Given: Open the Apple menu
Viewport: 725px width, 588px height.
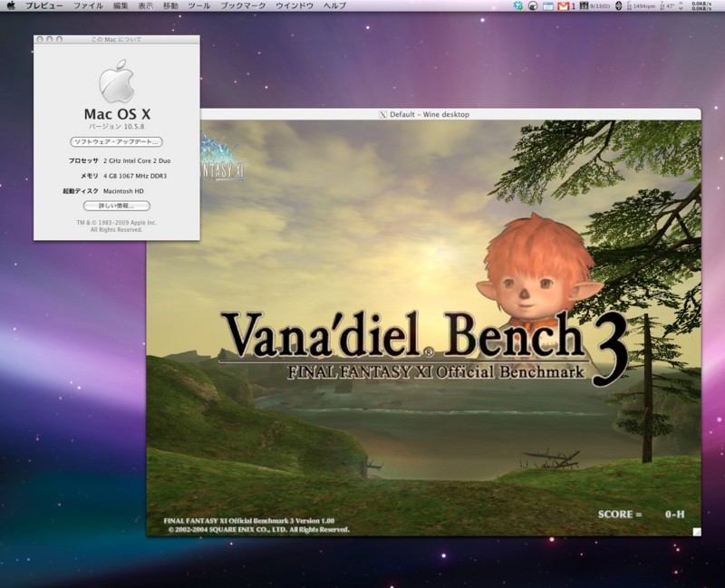Looking at the screenshot, I should [x=9, y=6].
